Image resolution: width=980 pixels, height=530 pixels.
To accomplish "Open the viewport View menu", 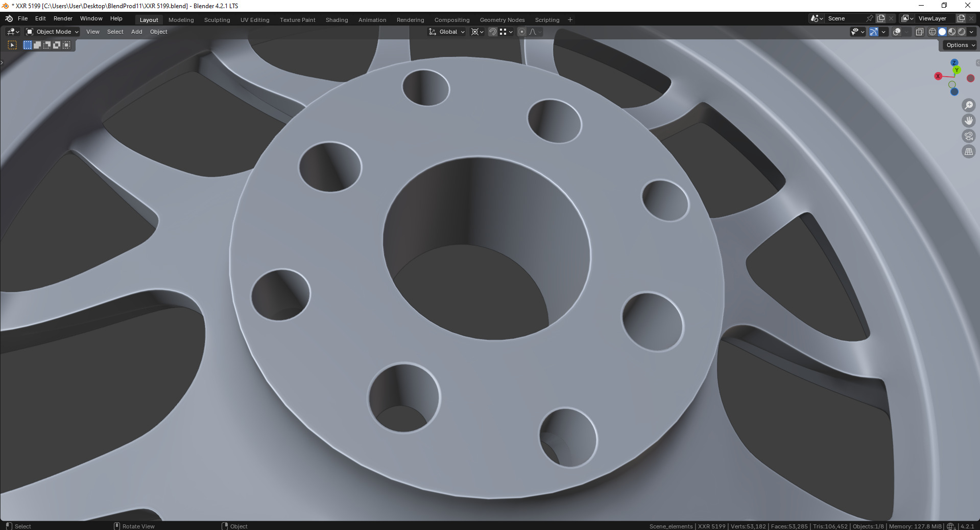I will click(x=92, y=32).
